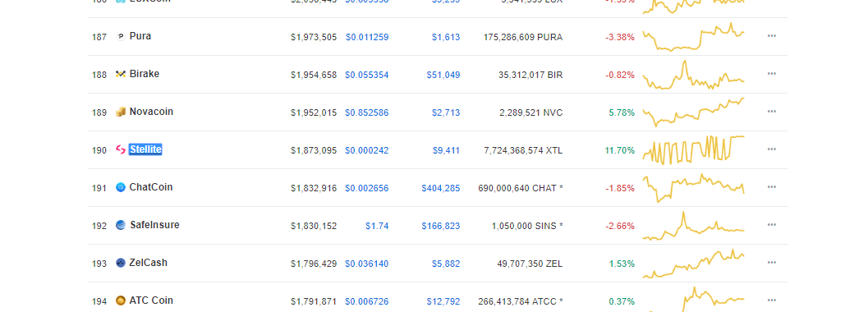Viewport: 868px width, 312px height.
Task: Click the ATC Coin logo icon
Action: pyautogui.click(x=120, y=301)
